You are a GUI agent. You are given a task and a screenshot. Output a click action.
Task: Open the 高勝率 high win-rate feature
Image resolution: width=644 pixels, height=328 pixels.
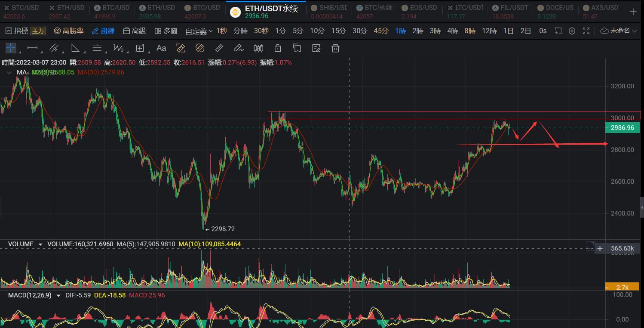68,31
